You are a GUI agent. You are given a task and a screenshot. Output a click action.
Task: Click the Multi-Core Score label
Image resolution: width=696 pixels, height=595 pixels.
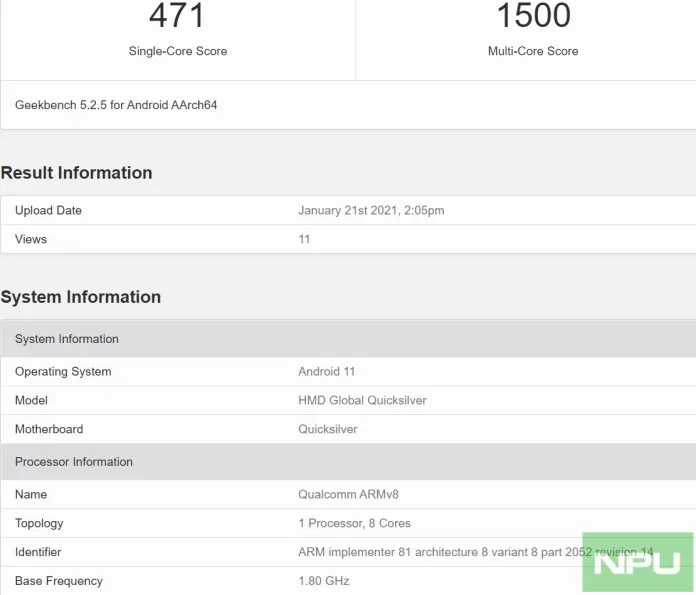coord(533,51)
